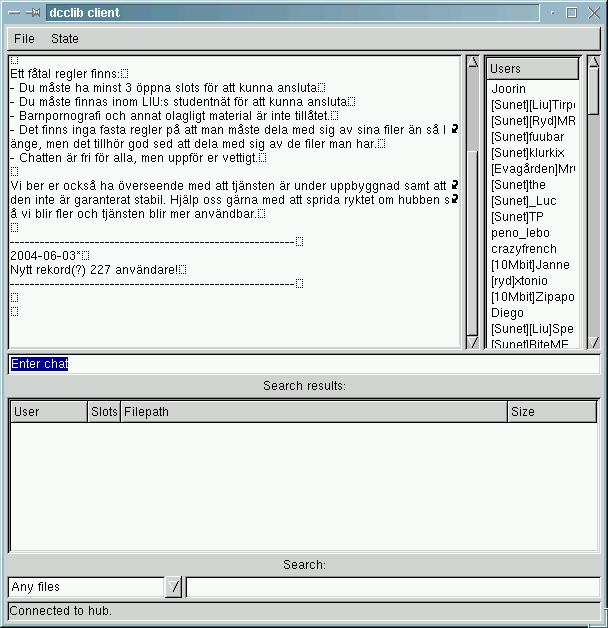Click the chat log scroll-down arrow
This screenshot has width=608, height=628.
473,342
